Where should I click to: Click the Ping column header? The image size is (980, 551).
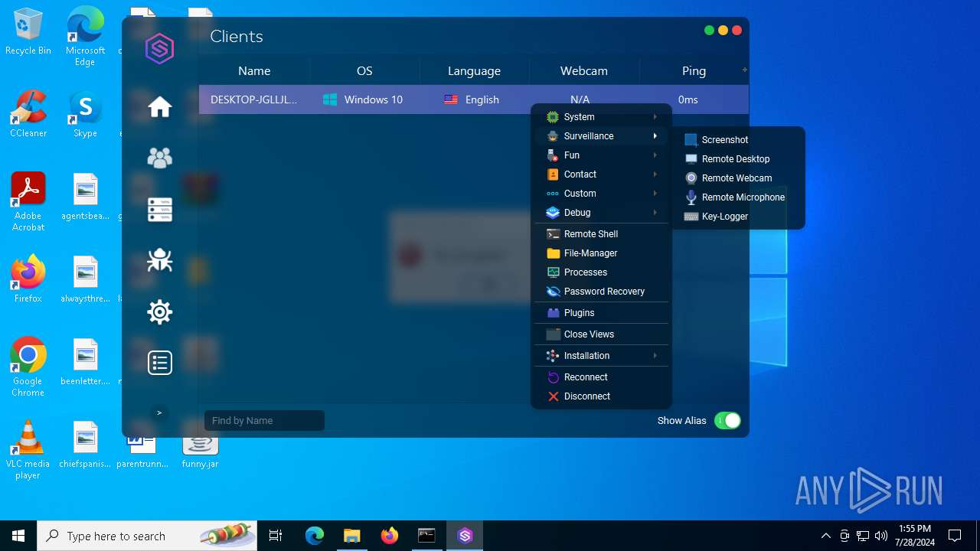(x=694, y=70)
